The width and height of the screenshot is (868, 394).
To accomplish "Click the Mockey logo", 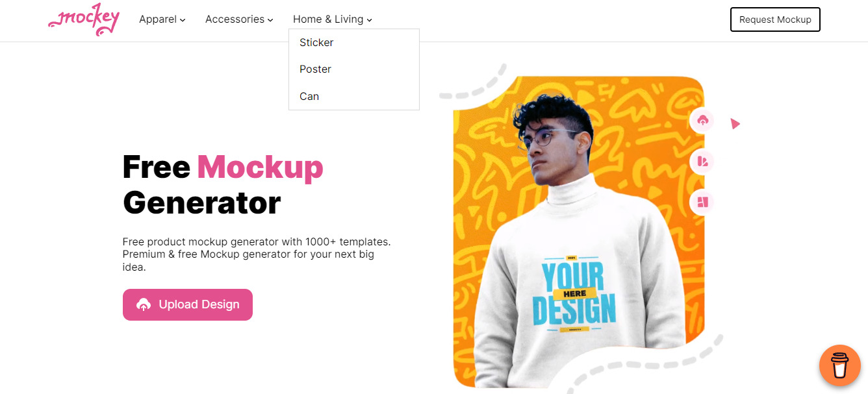I will click(84, 19).
